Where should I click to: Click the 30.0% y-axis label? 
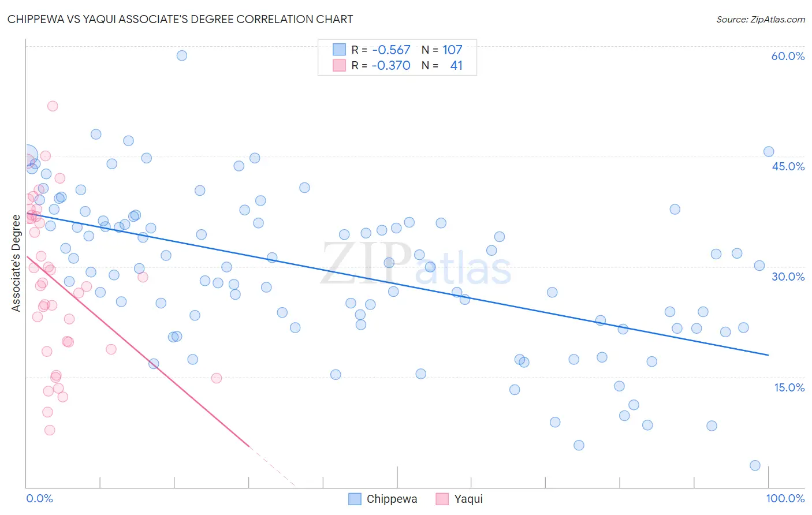[x=788, y=277]
